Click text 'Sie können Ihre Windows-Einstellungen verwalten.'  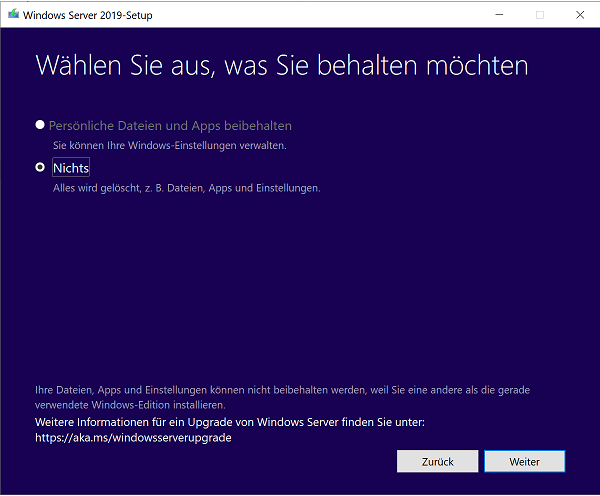170,145
